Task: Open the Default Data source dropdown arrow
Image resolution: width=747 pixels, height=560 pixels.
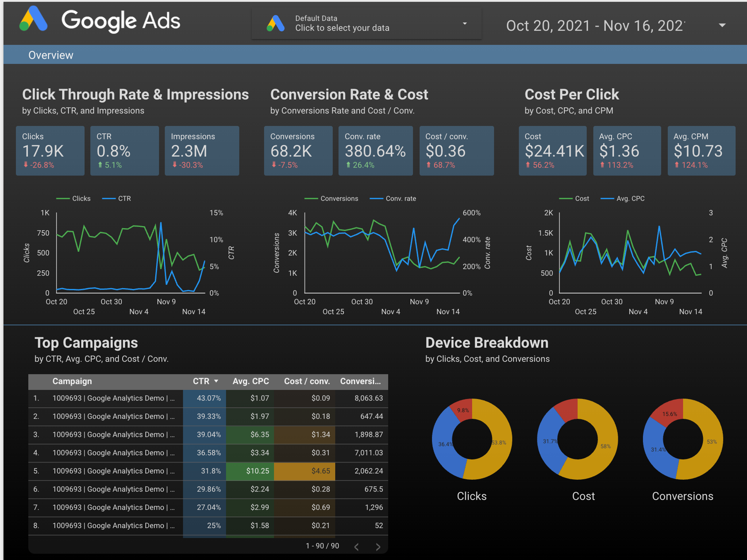Action: [x=465, y=24]
